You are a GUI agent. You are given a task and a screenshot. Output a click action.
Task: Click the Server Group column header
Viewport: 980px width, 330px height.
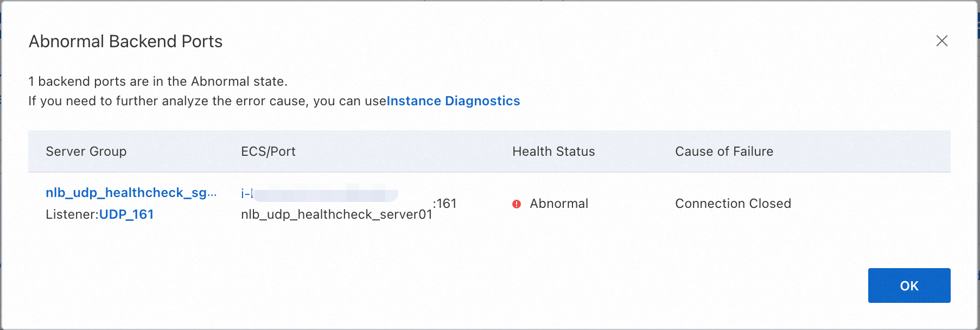(x=86, y=151)
